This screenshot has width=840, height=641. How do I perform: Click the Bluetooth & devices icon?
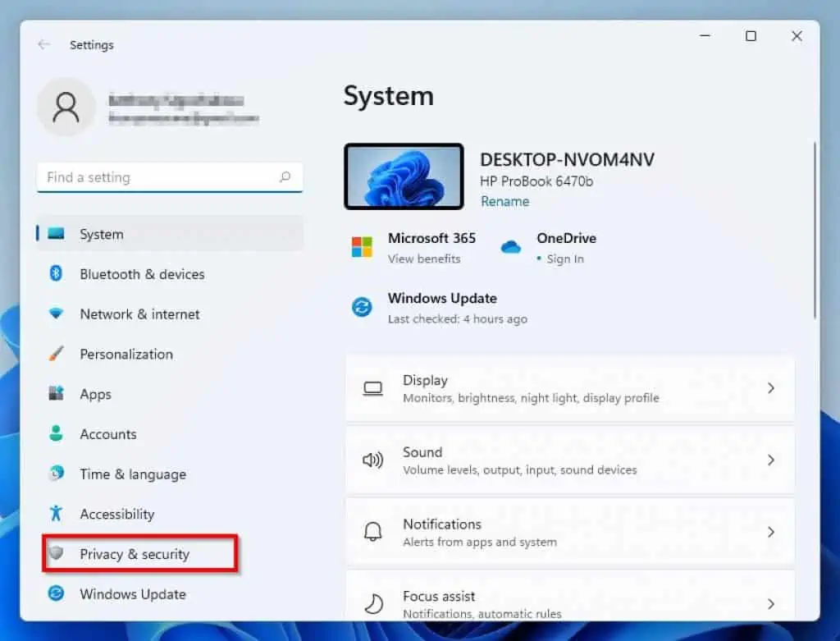pos(56,274)
